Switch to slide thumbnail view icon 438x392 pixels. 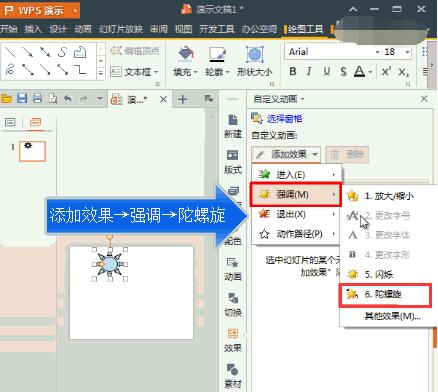35,122
